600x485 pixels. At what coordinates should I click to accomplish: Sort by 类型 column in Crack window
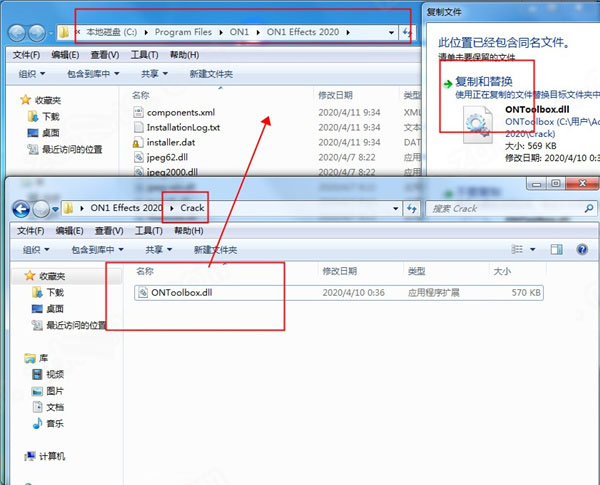pyautogui.click(x=417, y=271)
